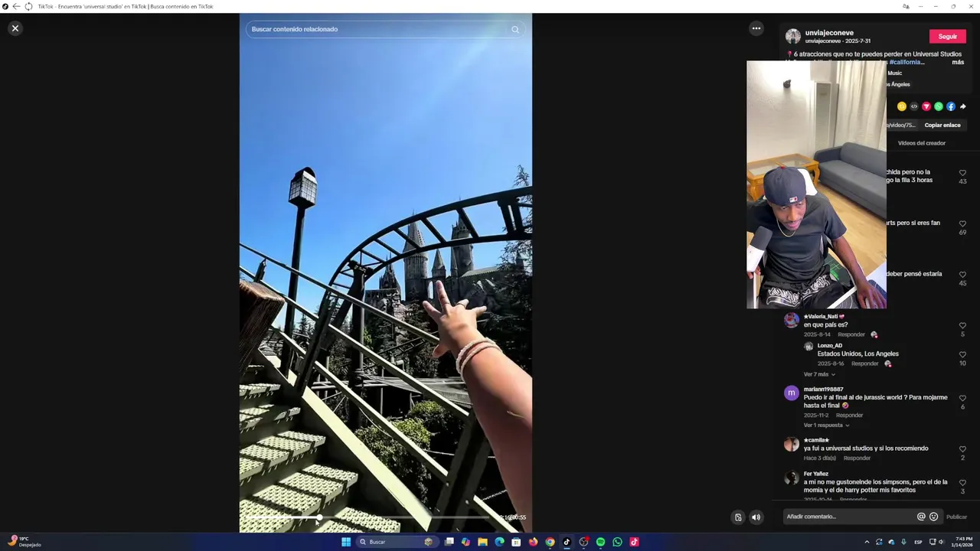Open clock showing 7:43 PM

(x=963, y=542)
